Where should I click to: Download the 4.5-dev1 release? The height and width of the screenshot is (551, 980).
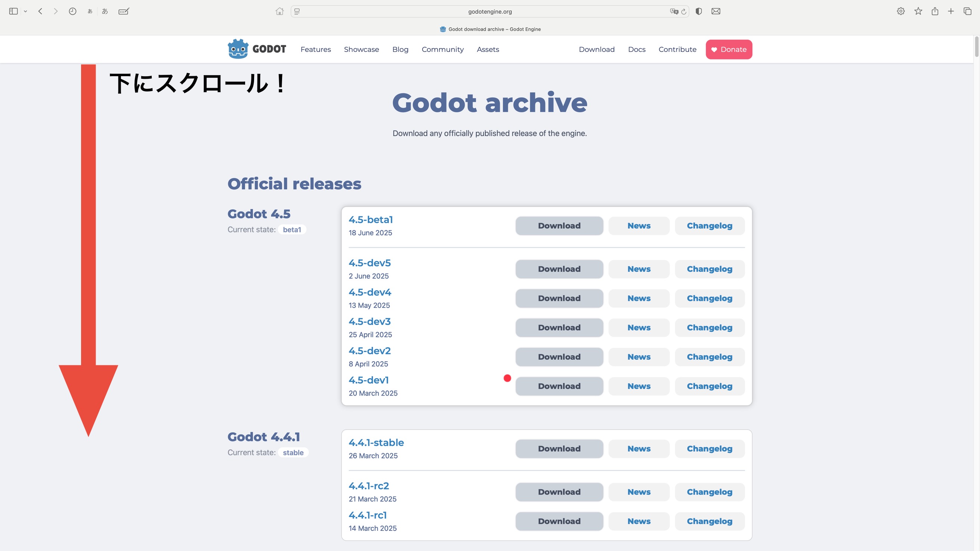[559, 386]
